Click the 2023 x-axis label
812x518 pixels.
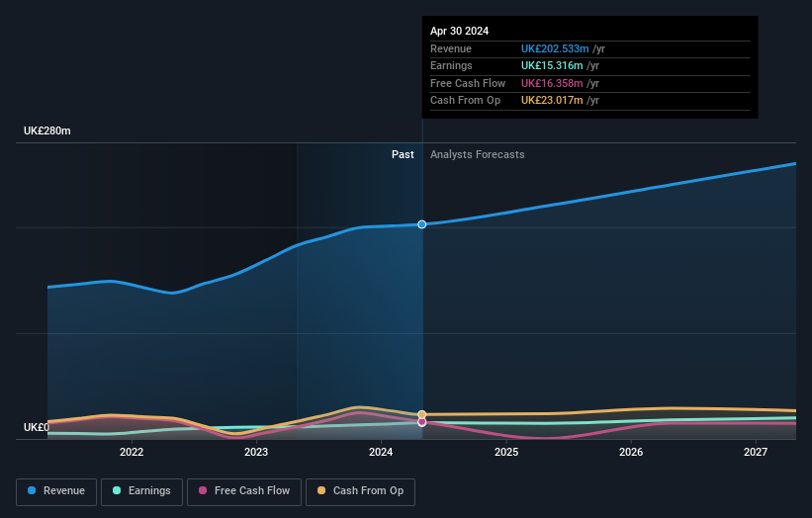tap(256, 452)
